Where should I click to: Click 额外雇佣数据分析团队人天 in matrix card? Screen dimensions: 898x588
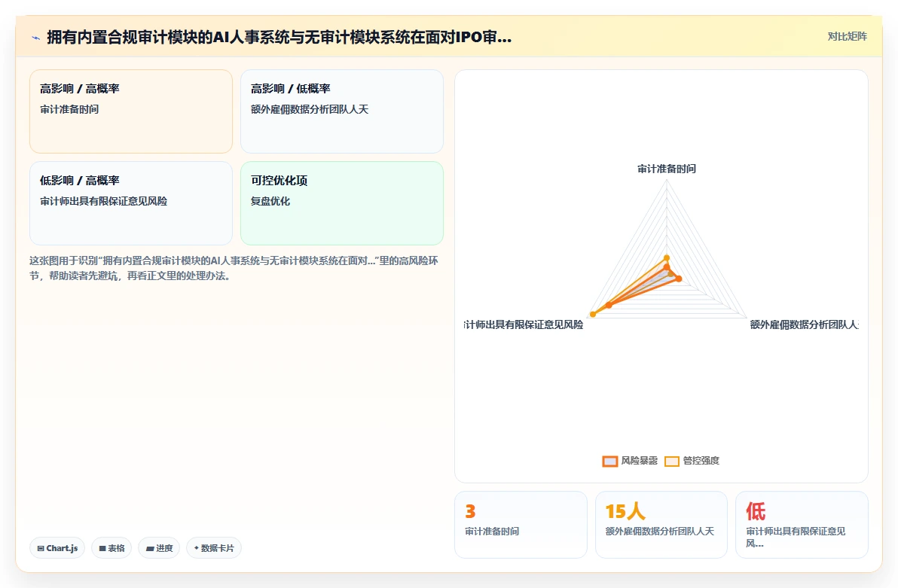click(x=310, y=109)
